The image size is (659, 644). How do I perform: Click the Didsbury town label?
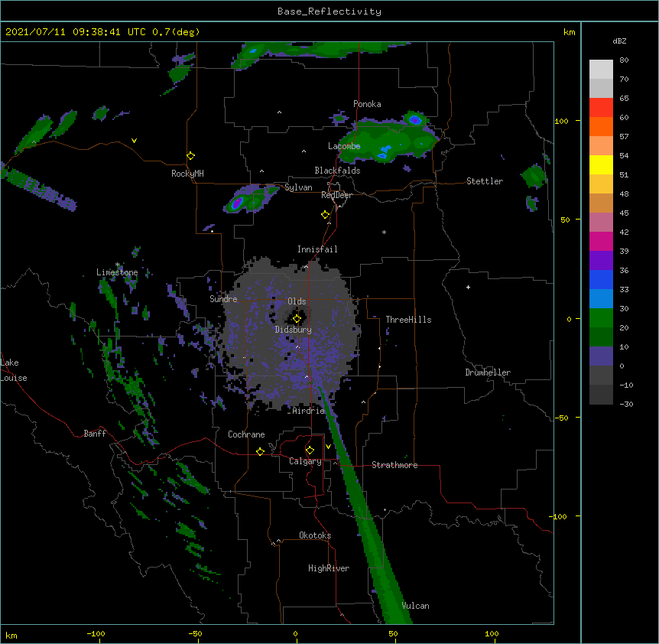[294, 330]
